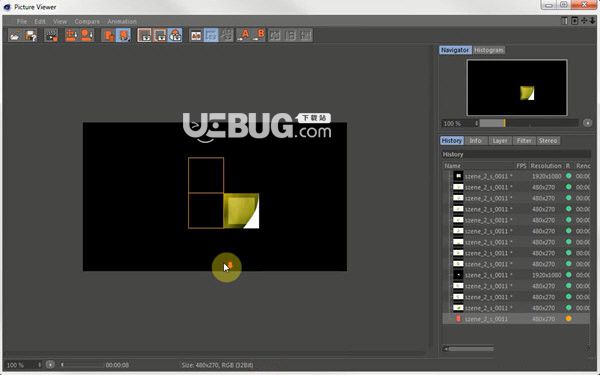The width and height of the screenshot is (600, 375).
Task: Select the Compare menu
Action: point(87,21)
